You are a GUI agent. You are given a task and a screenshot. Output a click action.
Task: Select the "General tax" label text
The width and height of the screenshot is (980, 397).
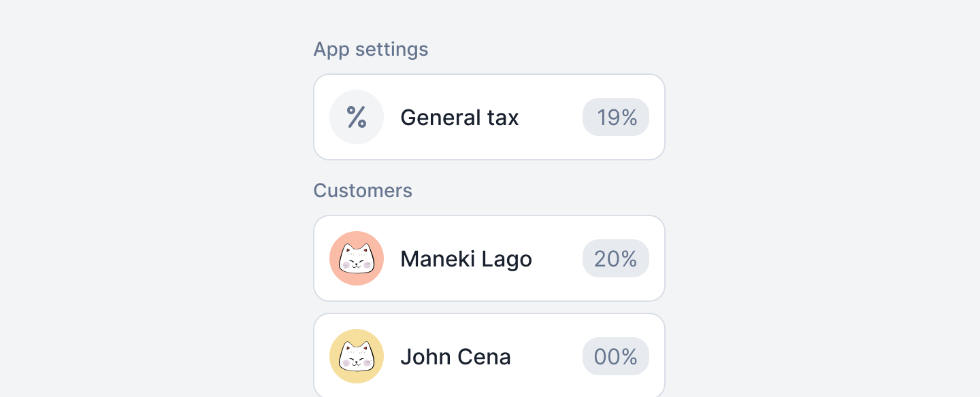[x=459, y=118]
